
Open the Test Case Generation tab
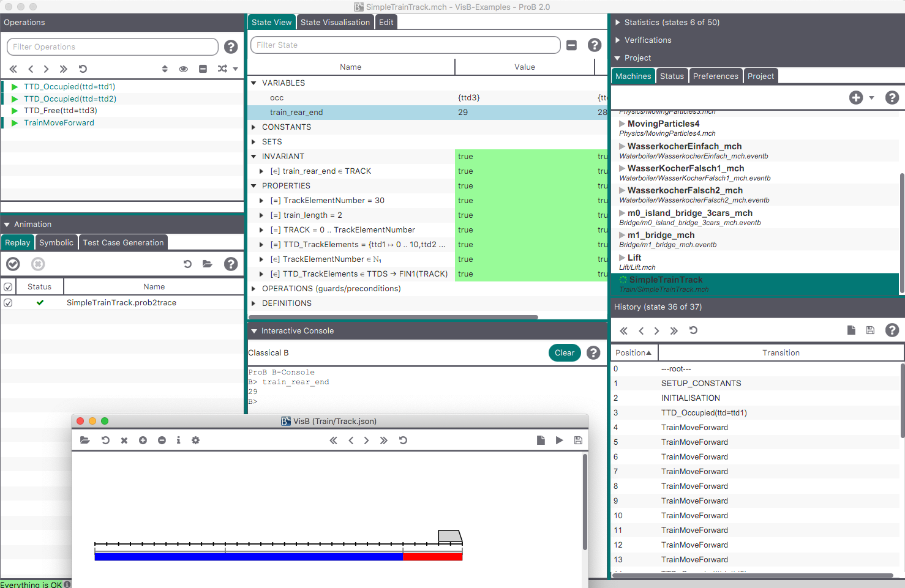pyautogui.click(x=123, y=243)
